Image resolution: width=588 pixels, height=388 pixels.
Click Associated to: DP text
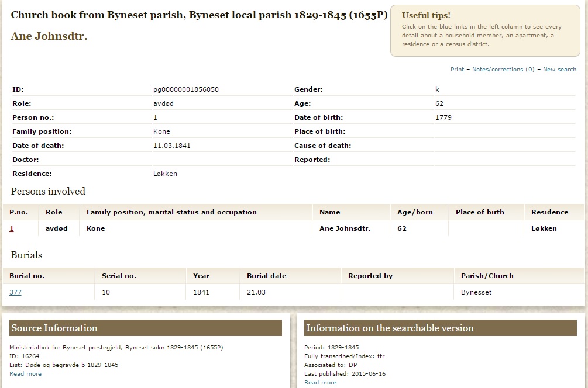331,365
